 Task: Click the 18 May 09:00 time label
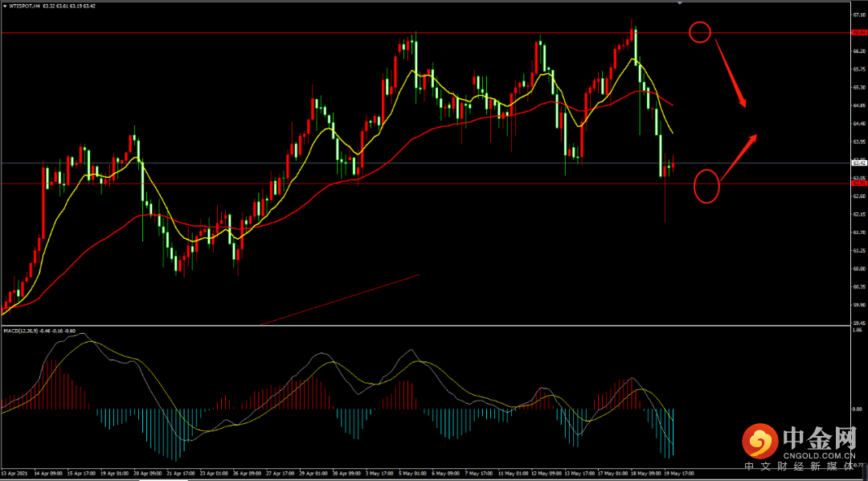tap(646, 474)
